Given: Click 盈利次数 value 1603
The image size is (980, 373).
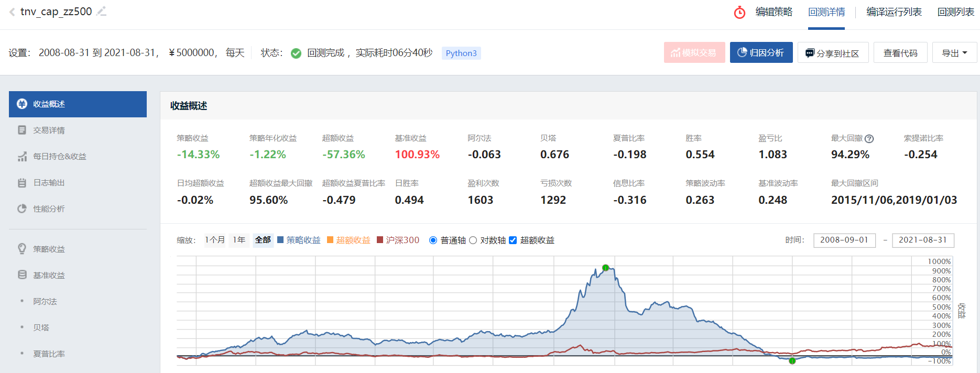Looking at the screenshot, I should click(481, 200).
